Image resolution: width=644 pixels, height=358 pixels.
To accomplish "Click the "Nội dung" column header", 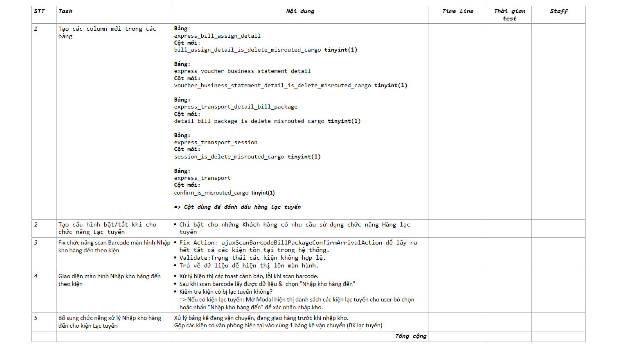I will [x=300, y=11].
